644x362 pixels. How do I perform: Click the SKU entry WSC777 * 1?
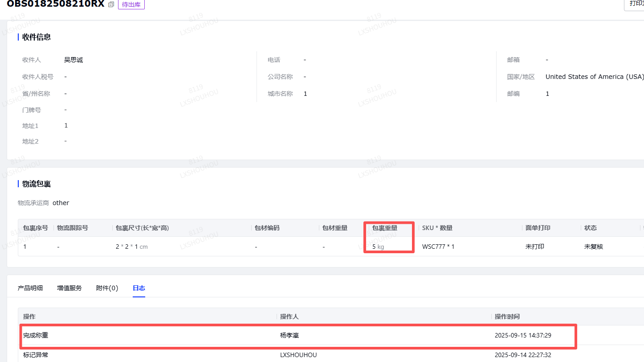tap(438, 247)
